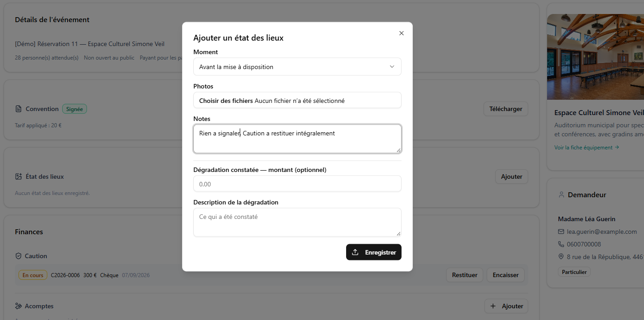Click the Non ouvert au public text
Viewport: 644px width, 320px height.
[x=109, y=58]
